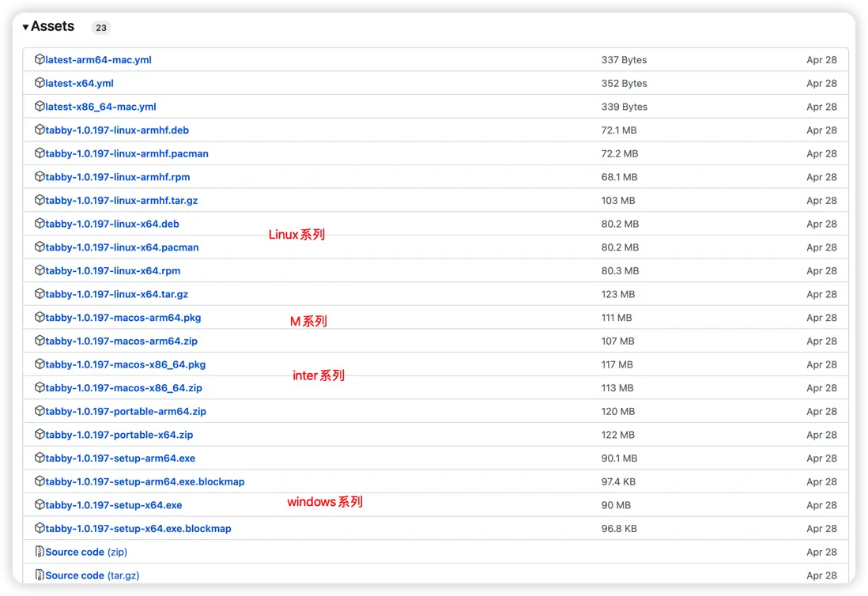Download tabby-1.0.197-macos-x86_64.zip
This screenshot has width=868, height=596.
pyautogui.click(x=123, y=388)
